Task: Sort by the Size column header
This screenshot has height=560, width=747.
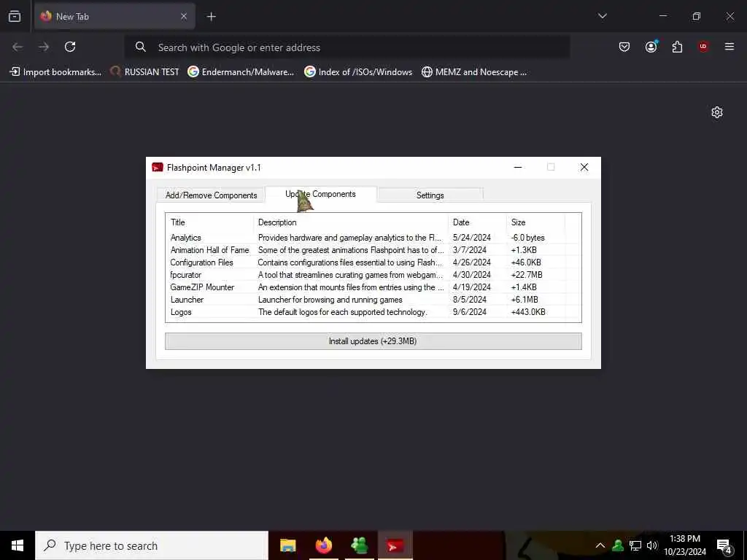Action: [x=535, y=222]
